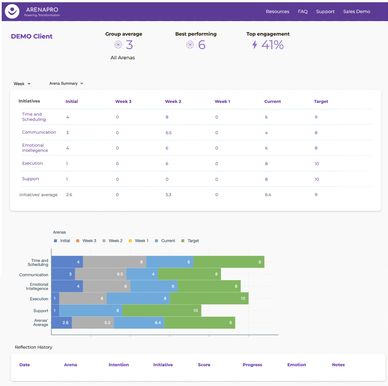This screenshot has height=386, width=388.
Task: Open the Support initiative in the table
Action: tap(30, 179)
